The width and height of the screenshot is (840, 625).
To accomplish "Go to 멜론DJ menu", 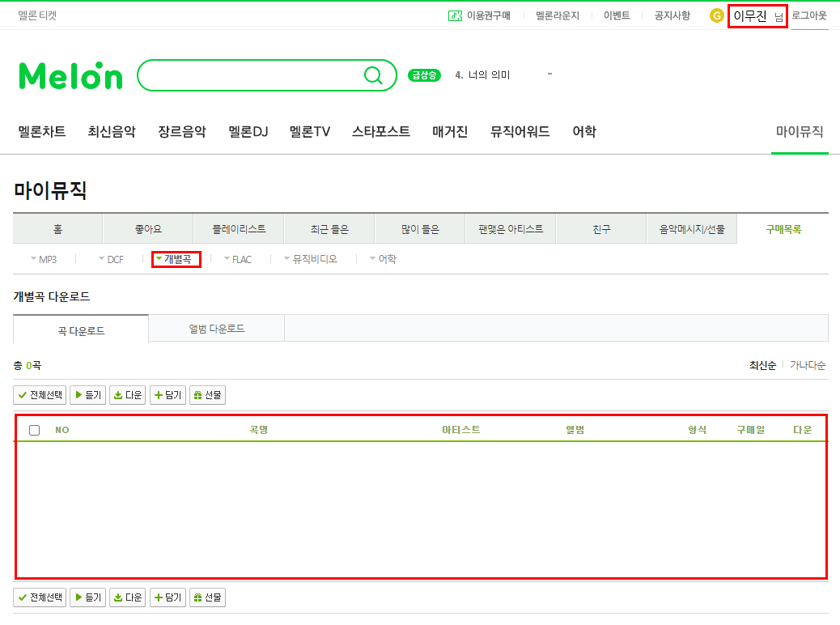I will pyautogui.click(x=248, y=132).
